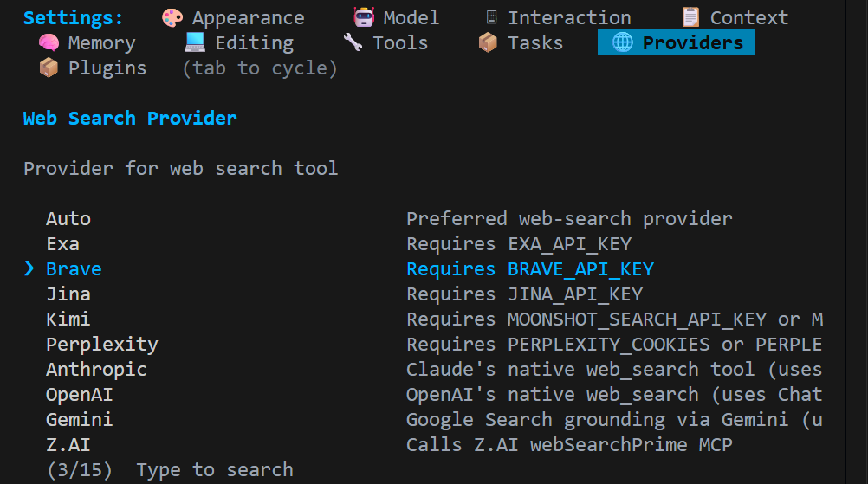Click the (3/15) position counter
Screen dimensions: 868x484
pyautogui.click(x=80, y=470)
